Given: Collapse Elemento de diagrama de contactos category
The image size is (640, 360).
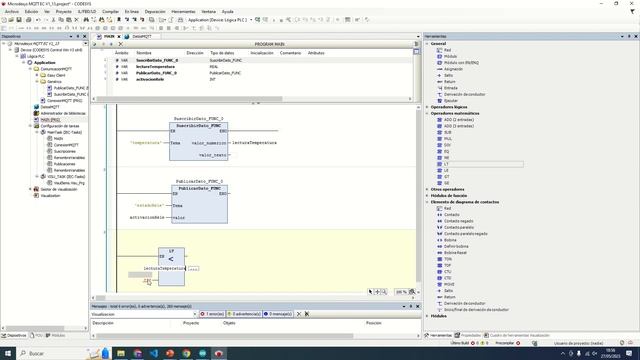Looking at the screenshot, I should coord(427,202).
